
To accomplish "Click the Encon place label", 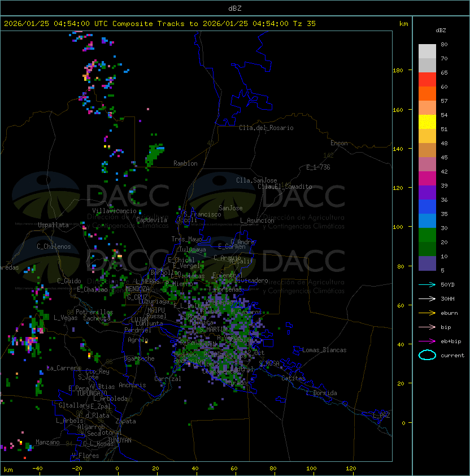I will 339,143.
